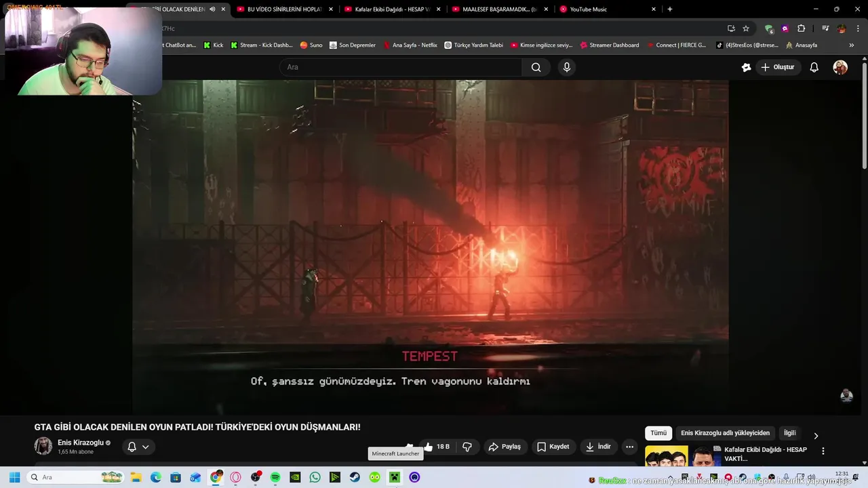Open File Explorer from the taskbar
Image resolution: width=868 pixels, height=488 pixels.
coord(136,477)
